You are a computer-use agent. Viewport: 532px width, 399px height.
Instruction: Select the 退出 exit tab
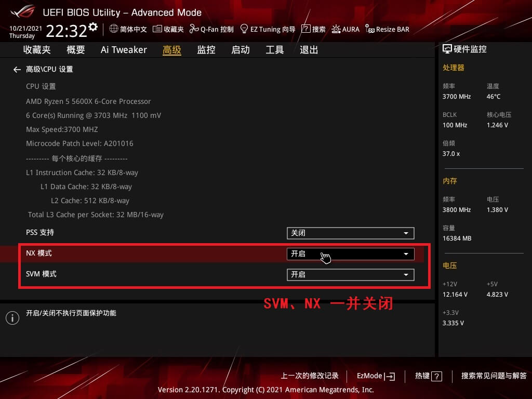coord(309,50)
